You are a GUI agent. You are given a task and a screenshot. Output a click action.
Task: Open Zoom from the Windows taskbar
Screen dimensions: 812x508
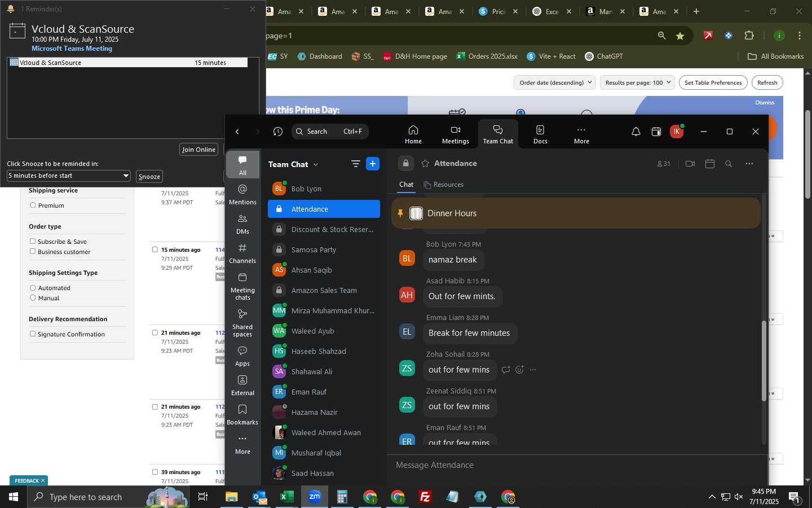click(x=314, y=497)
